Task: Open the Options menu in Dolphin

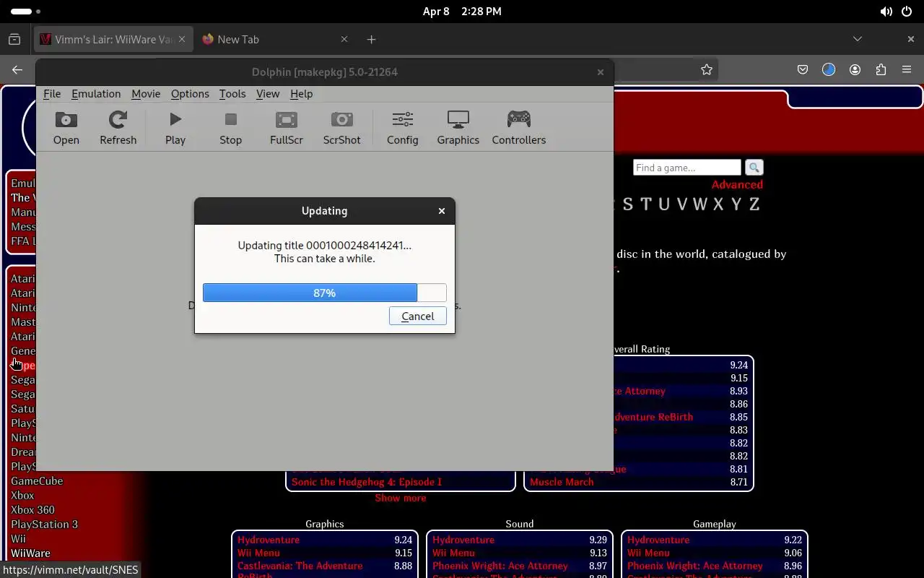Action: point(190,94)
